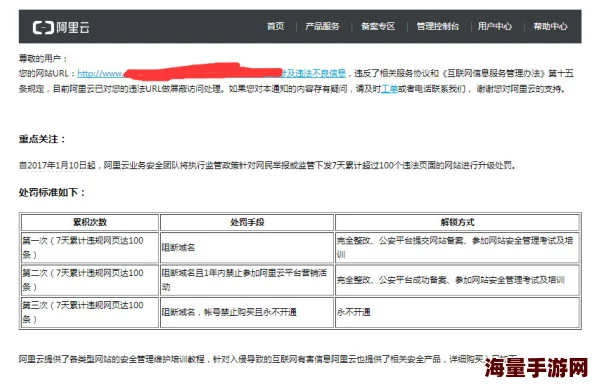The height and width of the screenshot is (386, 594).
Task: Click the 重点关注 heading
Action: [x=42, y=139]
